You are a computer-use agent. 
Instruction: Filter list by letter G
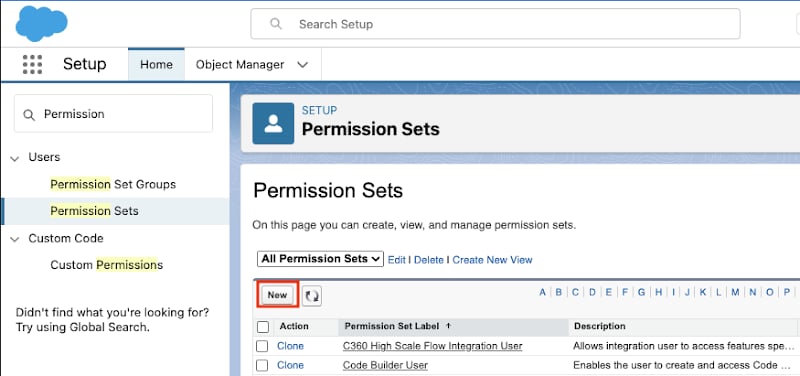pos(641,292)
